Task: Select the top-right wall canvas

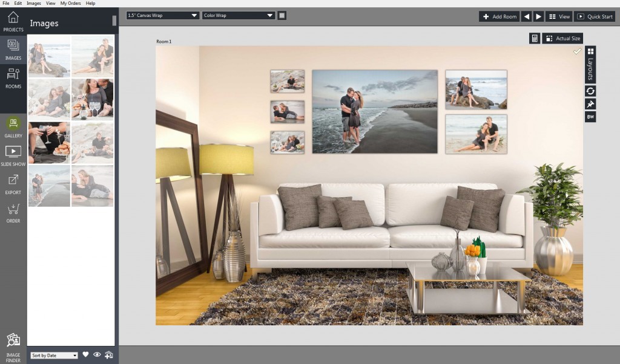Action: [476, 89]
